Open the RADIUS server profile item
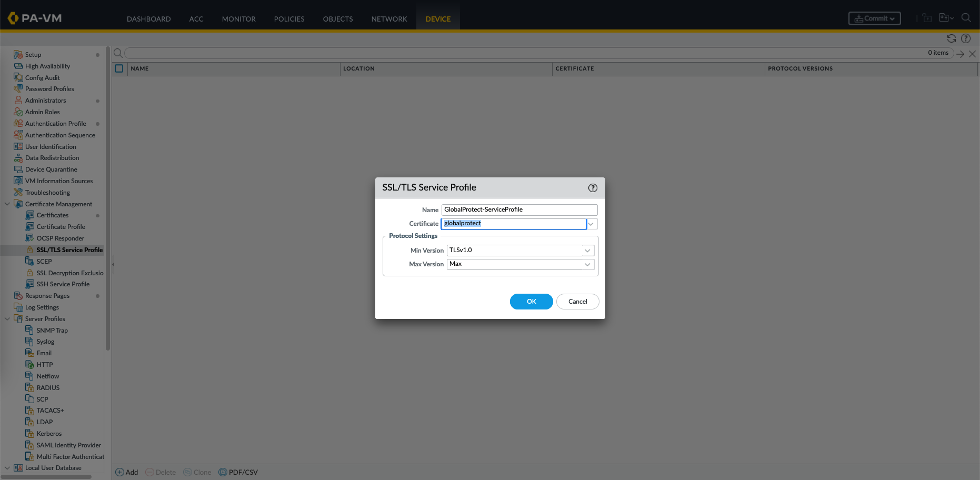Image resolution: width=980 pixels, height=480 pixels. [x=48, y=388]
